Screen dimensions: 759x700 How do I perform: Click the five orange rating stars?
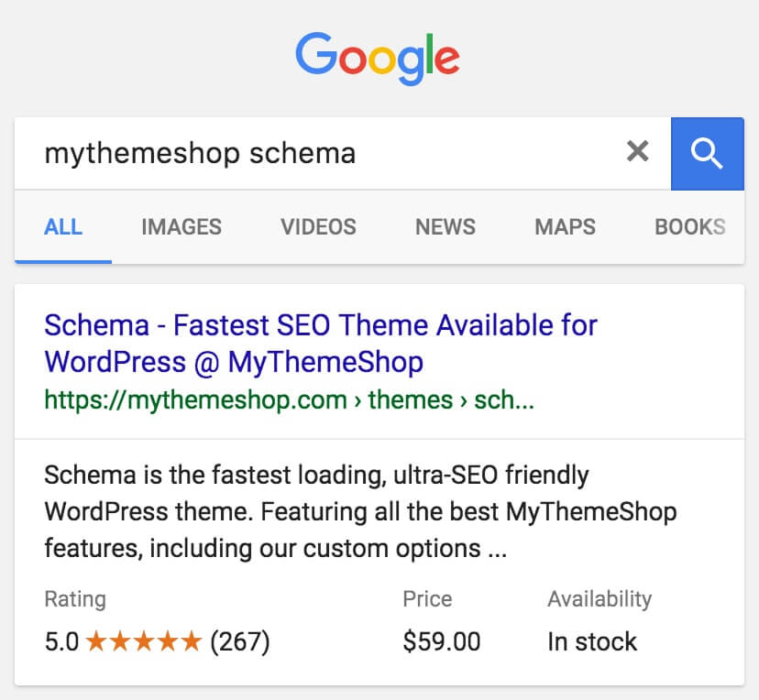coord(144,641)
